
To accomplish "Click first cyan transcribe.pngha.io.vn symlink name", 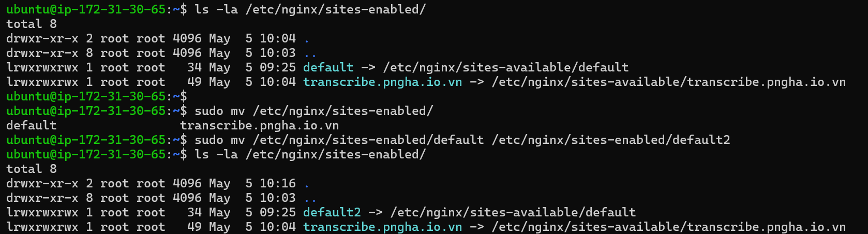I will [x=382, y=82].
